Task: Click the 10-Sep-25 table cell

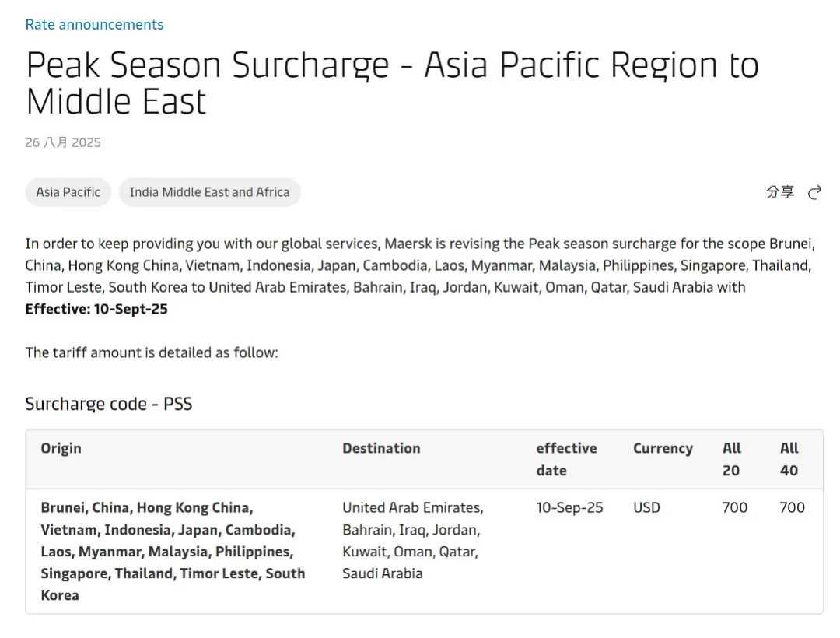Action: point(569,507)
